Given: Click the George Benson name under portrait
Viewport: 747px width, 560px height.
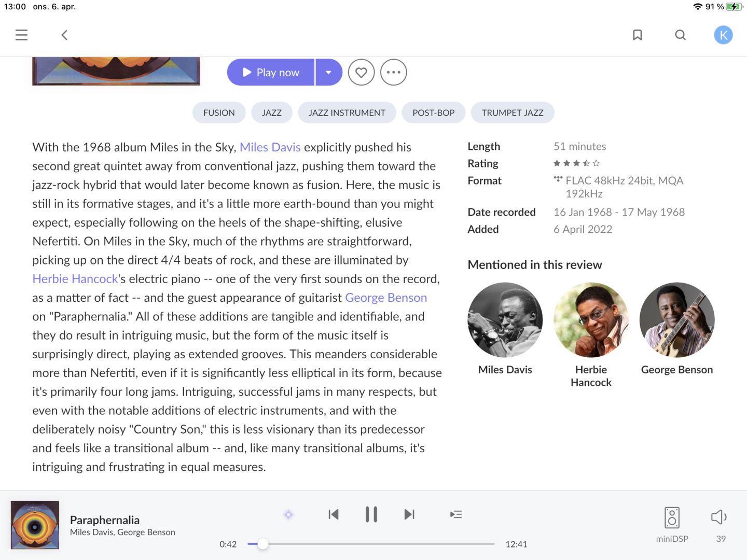Looking at the screenshot, I should (677, 370).
